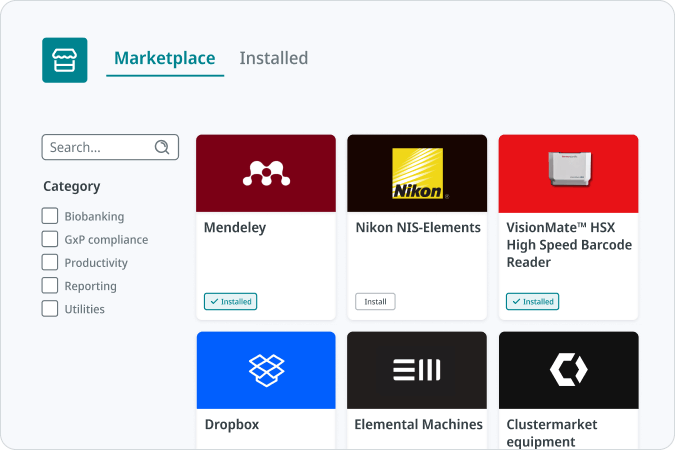Install the Nikon NIS-Elements add-on

pos(375,301)
